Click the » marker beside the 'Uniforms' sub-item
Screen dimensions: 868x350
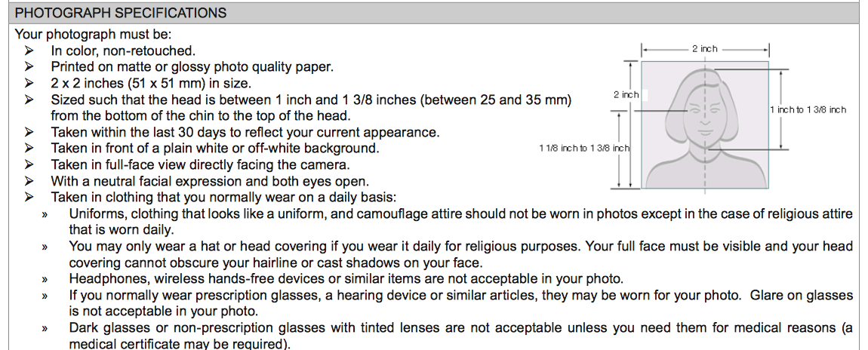pos(45,214)
